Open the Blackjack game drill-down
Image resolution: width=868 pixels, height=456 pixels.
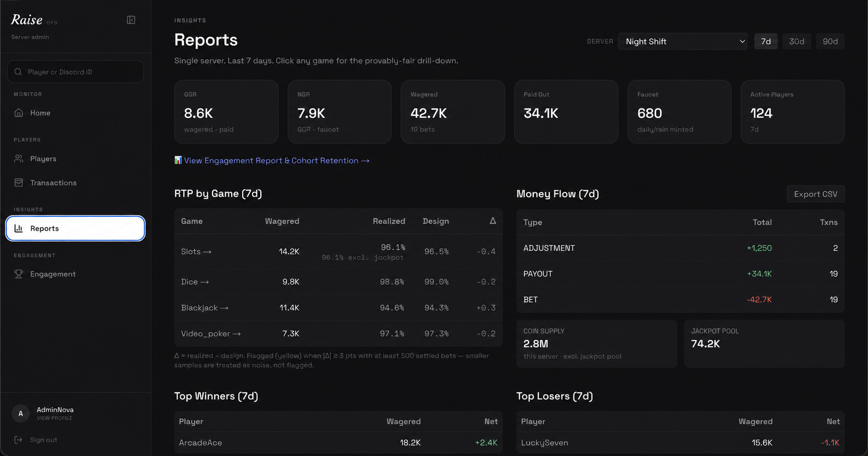point(205,308)
